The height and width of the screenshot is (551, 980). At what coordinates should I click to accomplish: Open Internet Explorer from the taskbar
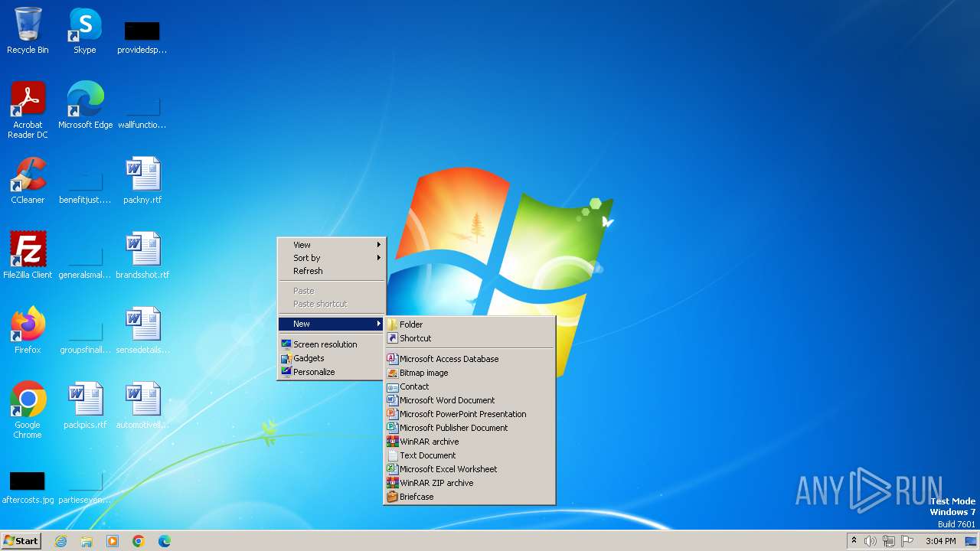(60, 541)
